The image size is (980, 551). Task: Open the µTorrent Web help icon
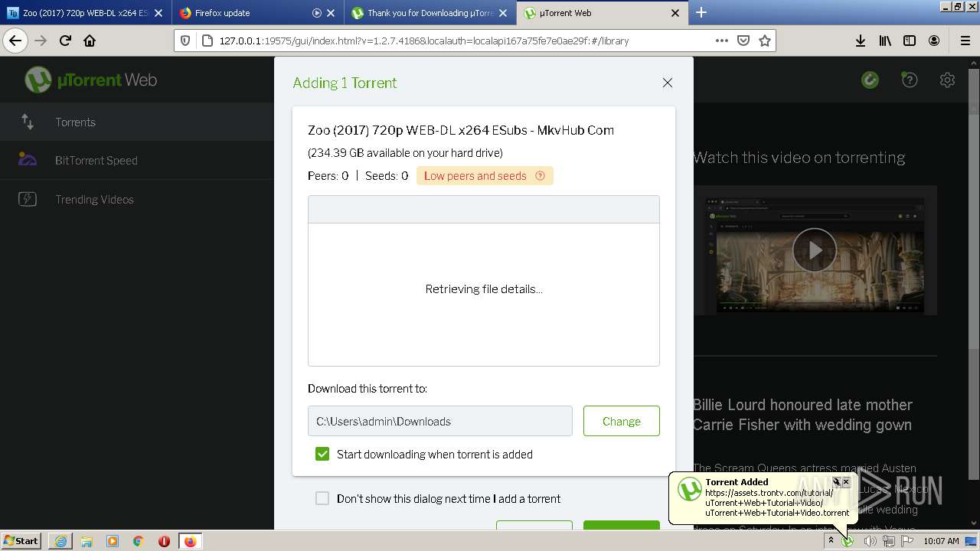pos(910,80)
